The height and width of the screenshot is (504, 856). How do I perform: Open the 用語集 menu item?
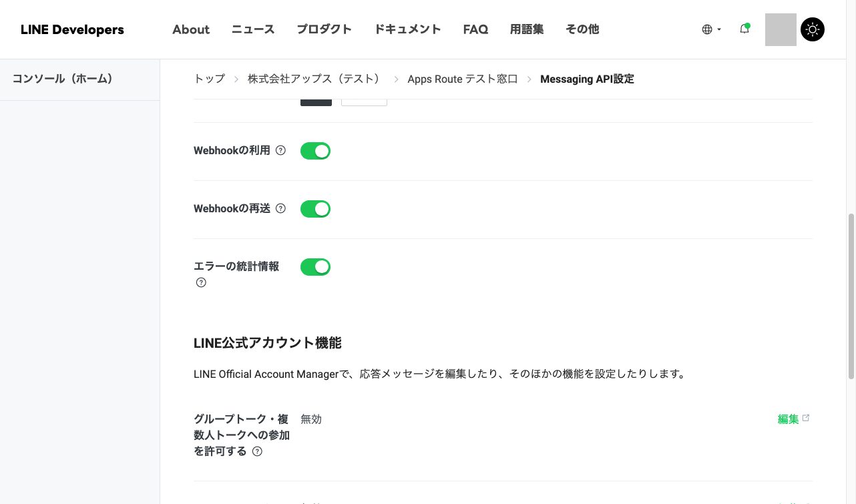tap(527, 29)
